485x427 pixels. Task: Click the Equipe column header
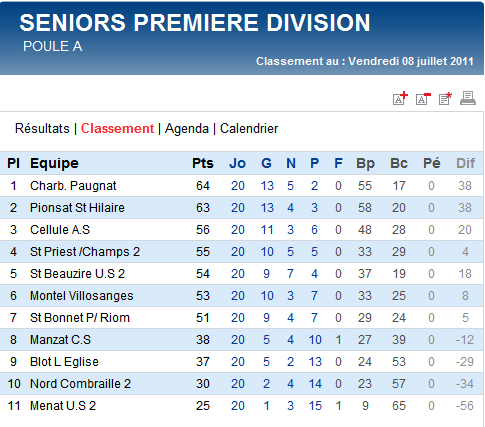[x=54, y=163]
